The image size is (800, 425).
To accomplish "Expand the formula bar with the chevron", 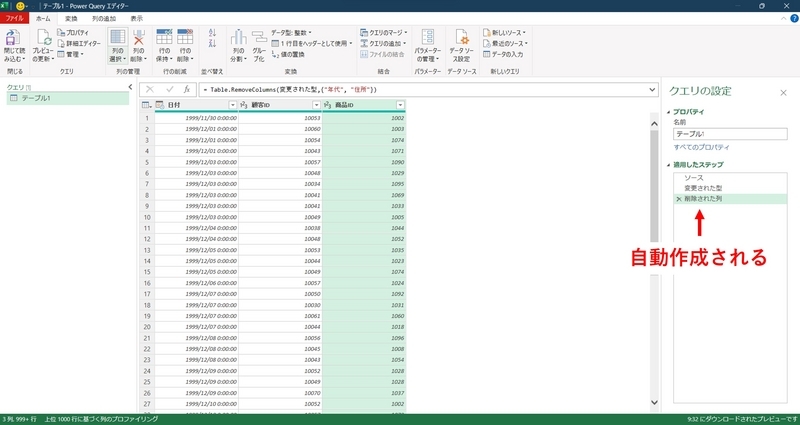I will click(652, 89).
